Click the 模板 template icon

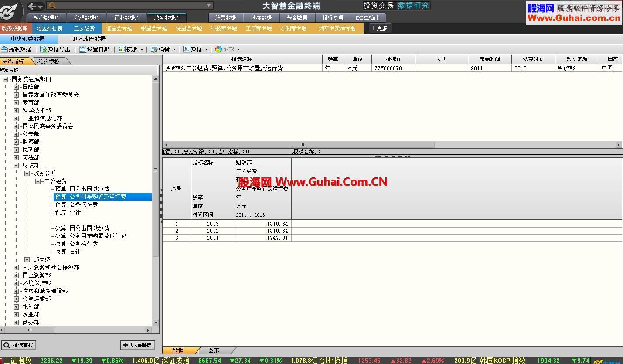pos(122,49)
